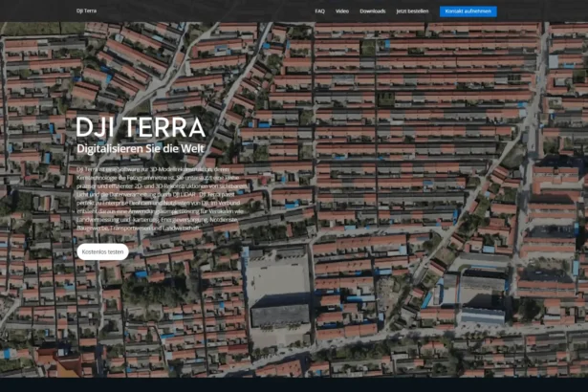This screenshot has width=588, height=392.
Task: Click the Kontakt aufnehmen button
Action: [x=468, y=11]
